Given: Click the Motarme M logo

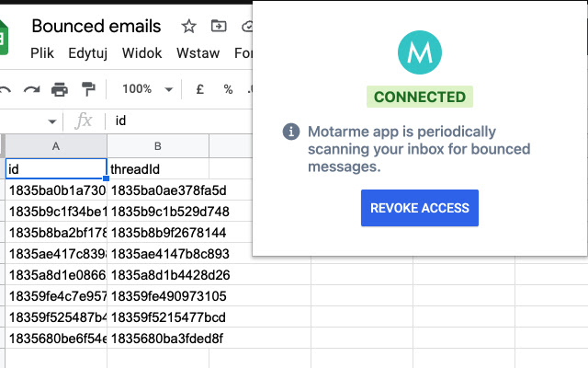Looking at the screenshot, I should point(420,53).
